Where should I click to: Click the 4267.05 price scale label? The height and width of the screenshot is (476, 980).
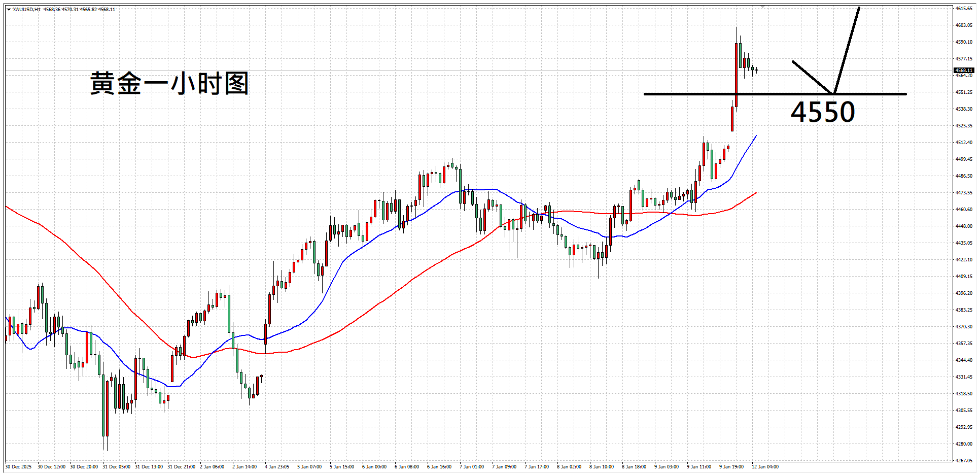[964, 460]
